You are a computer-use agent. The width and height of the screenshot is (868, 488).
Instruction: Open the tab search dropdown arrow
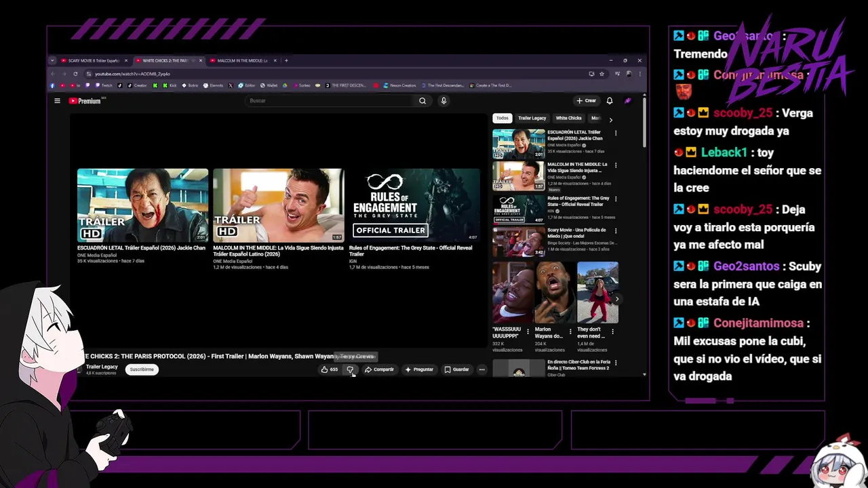tap(52, 60)
